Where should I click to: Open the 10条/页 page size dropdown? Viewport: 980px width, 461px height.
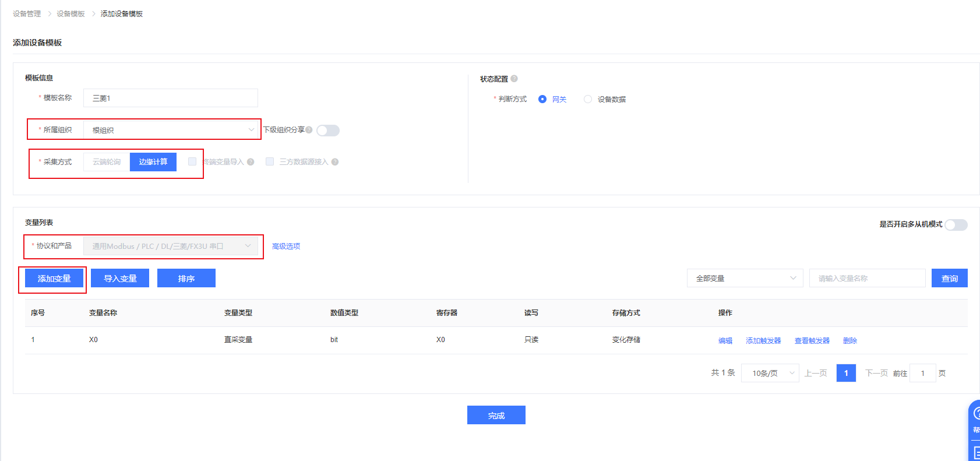tap(770, 373)
